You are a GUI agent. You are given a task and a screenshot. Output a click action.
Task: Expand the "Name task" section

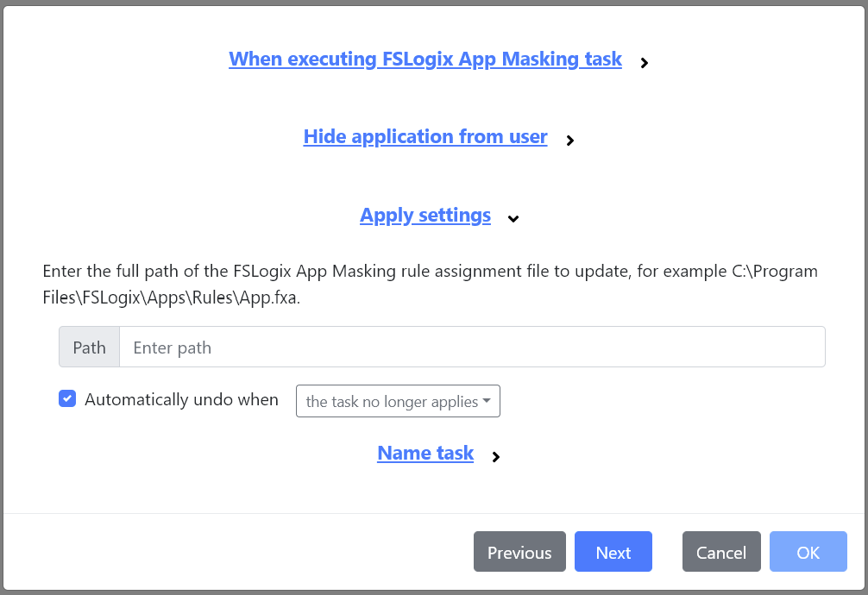point(425,453)
